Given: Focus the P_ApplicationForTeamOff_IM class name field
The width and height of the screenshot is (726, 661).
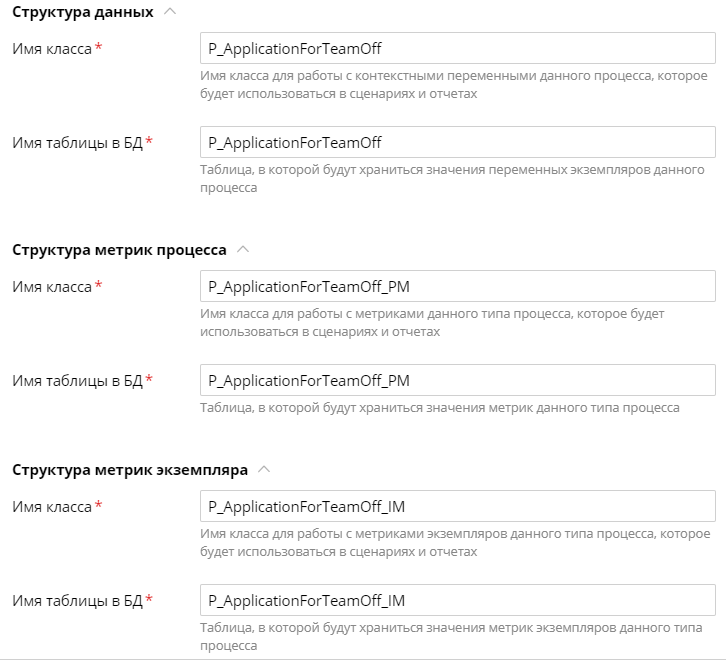Looking at the screenshot, I should click(457, 506).
